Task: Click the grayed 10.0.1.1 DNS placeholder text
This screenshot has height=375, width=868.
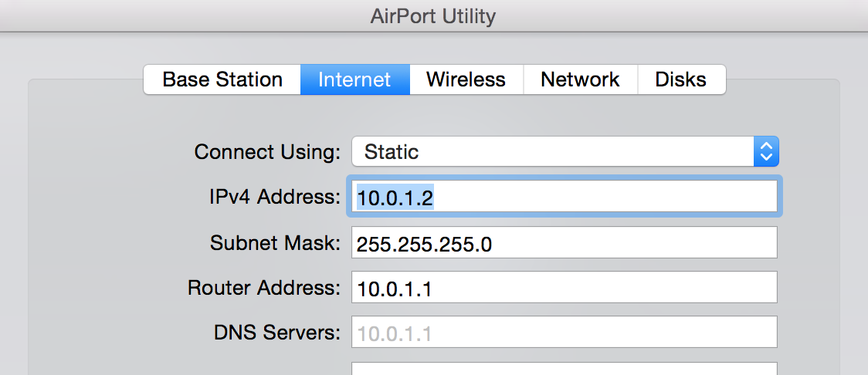Action: 394,333
